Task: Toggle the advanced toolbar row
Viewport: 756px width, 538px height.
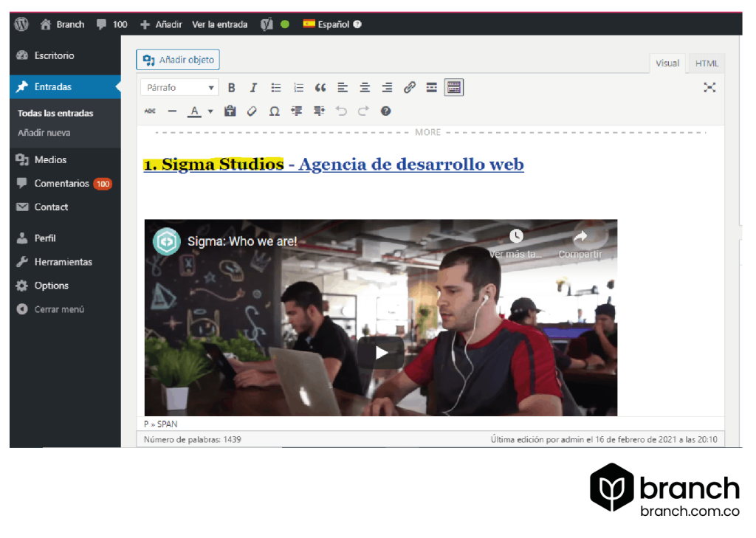Action: coord(453,87)
